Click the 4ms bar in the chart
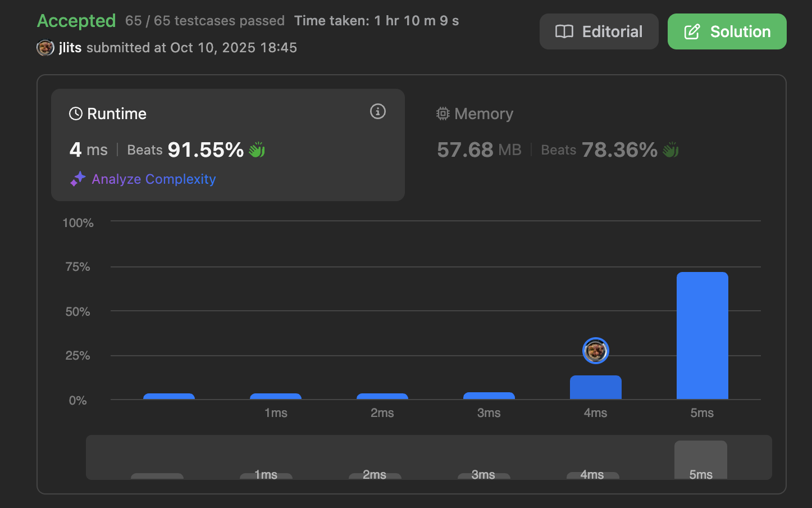 tap(596, 387)
